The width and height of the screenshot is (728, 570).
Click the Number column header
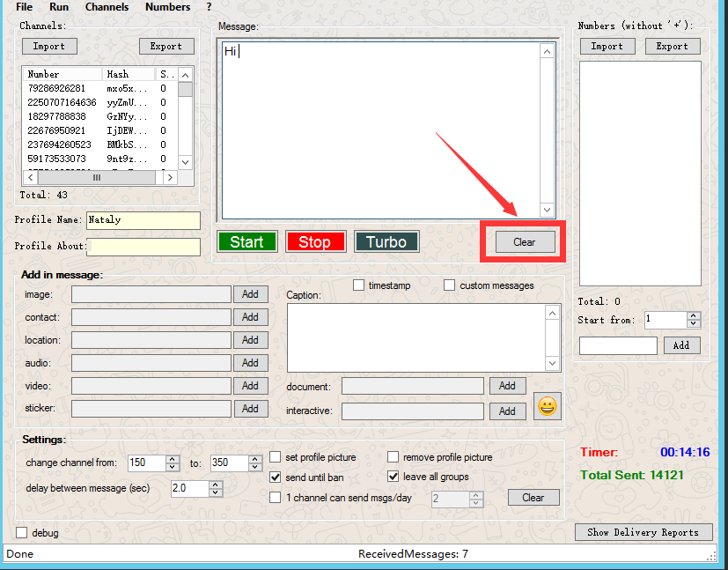63,74
